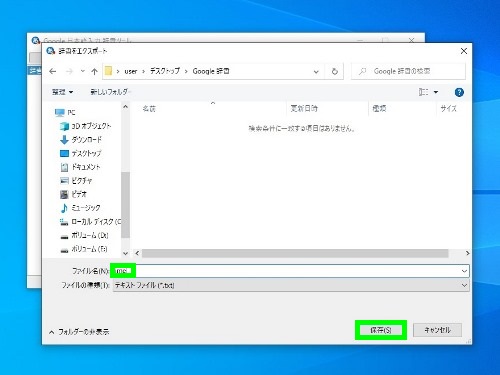500x375 pixels.
Task: Sort by 種類 column header
Action: 379,108
